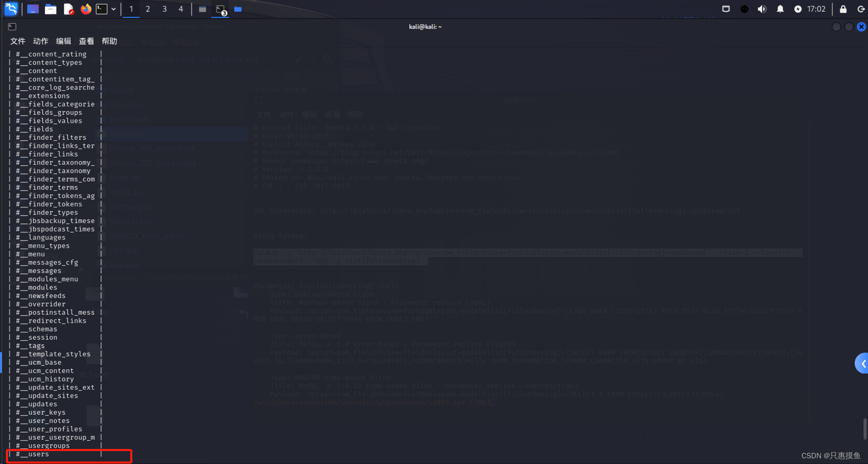Screen dimensions: 868x464
Task: Open the display settings tray icon
Action: 726,9
